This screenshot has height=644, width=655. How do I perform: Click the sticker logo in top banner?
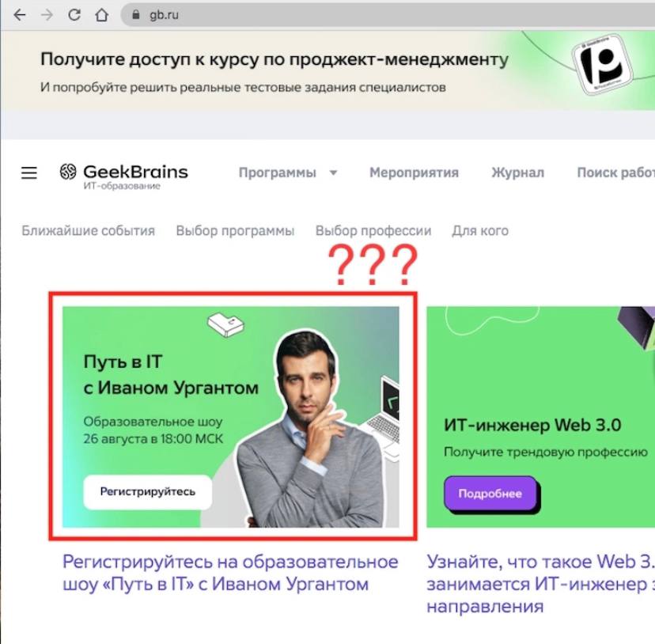[x=602, y=64]
